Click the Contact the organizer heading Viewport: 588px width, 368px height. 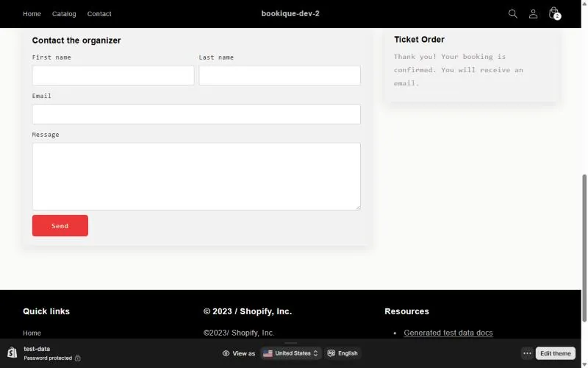(x=76, y=40)
